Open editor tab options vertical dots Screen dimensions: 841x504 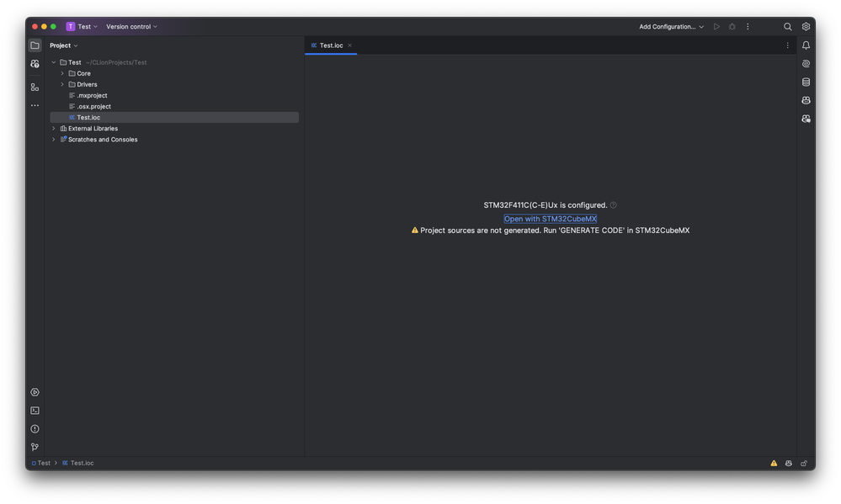(787, 45)
